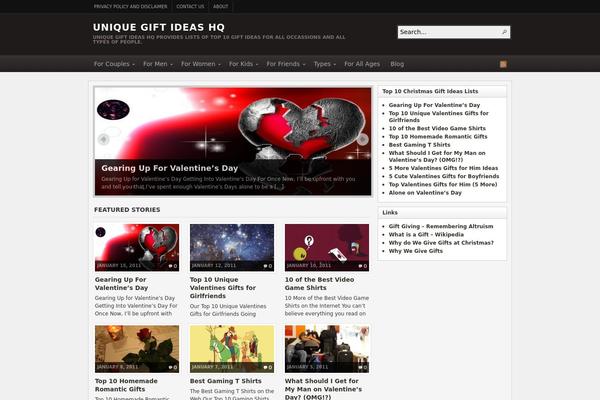The width and height of the screenshot is (600, 400).
Task: Open sidebar link Alone on Valentine's Day
Action: [425, 193]
